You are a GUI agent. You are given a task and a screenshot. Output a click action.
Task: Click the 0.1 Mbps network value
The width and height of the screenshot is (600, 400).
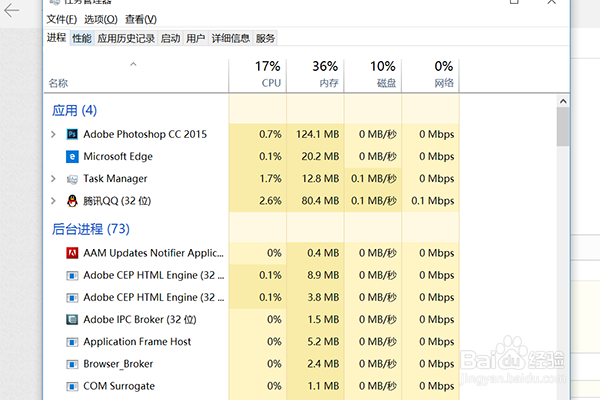[433, 201]
